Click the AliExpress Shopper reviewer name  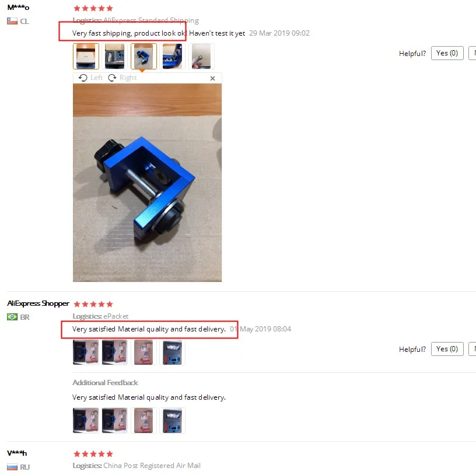[x=38, y=303]
